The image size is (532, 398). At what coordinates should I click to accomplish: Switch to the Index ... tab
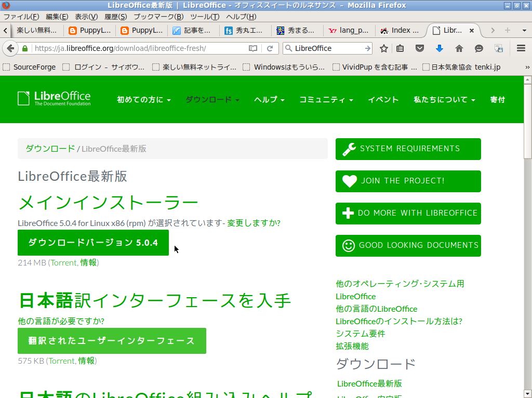pos(402,31)
